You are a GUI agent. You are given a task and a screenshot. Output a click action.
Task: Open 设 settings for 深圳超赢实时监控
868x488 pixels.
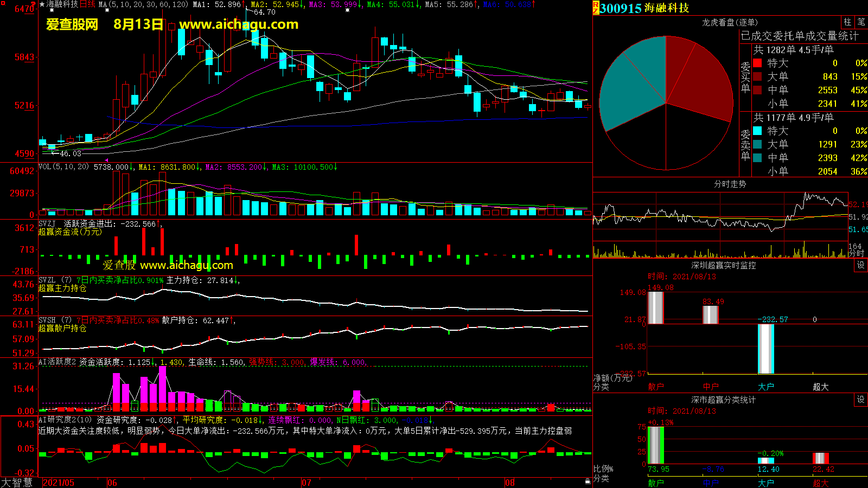[860, 265]
